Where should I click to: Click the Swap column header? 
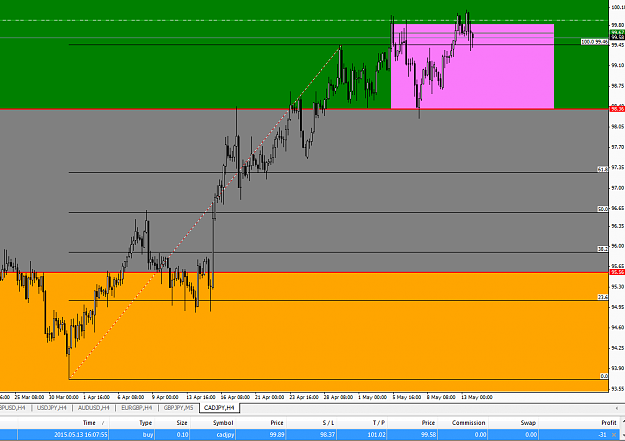tap(513, 423)
